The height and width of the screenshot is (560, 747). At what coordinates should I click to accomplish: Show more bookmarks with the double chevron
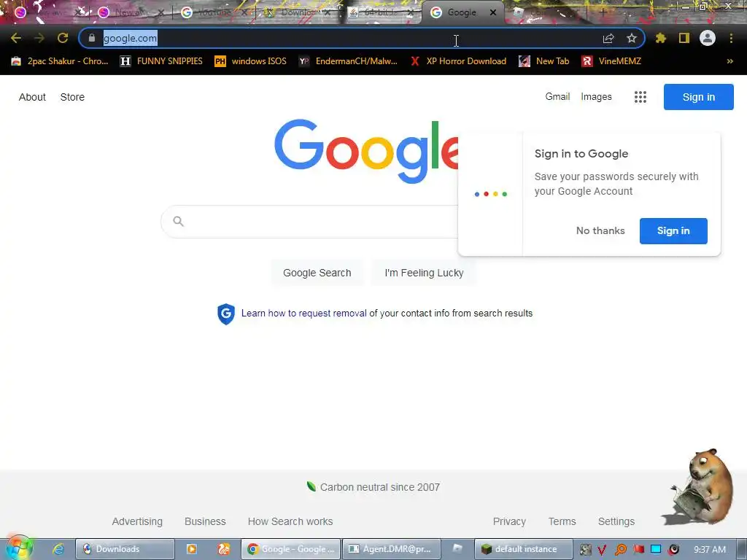click(729, 61)
